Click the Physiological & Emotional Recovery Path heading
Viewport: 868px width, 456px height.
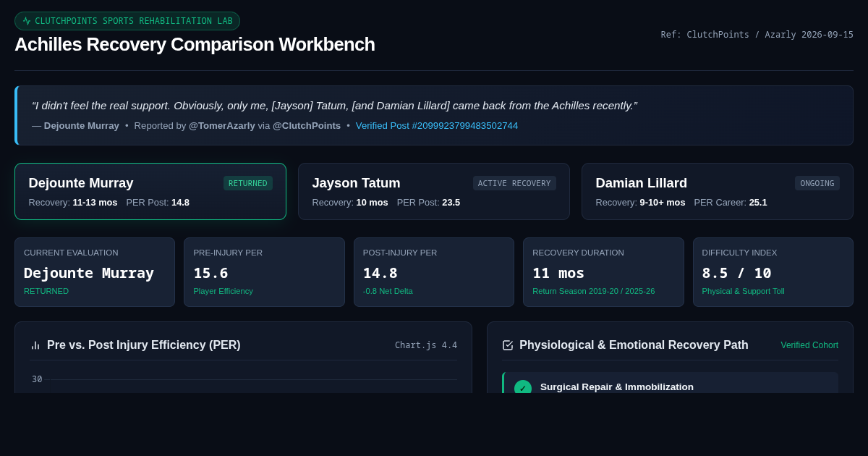634,345
